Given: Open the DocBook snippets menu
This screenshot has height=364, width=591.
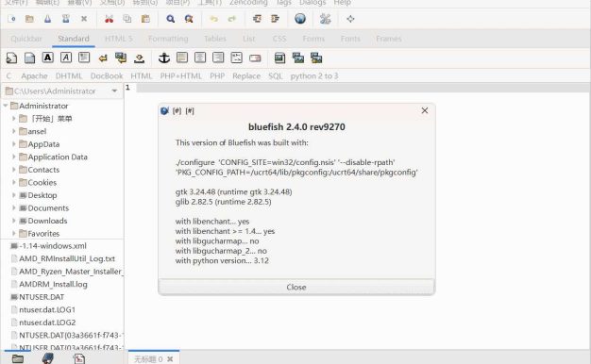Looking at the screenshot, I should [107, 76].
